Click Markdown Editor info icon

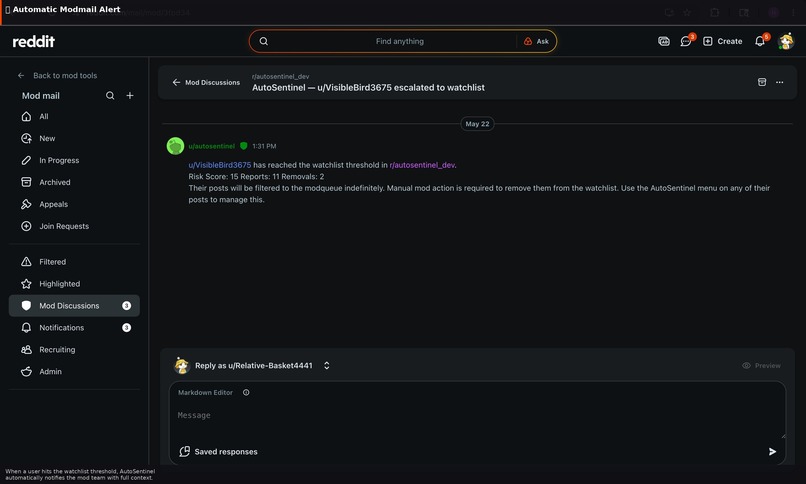tap(246, 393)
